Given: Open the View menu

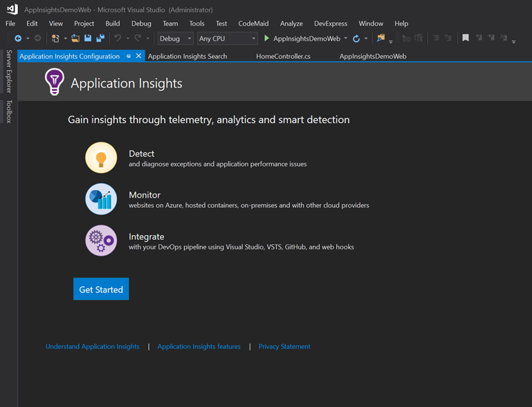Looking at the screenshot, I should pyautogui.click(x=55, y=23).
